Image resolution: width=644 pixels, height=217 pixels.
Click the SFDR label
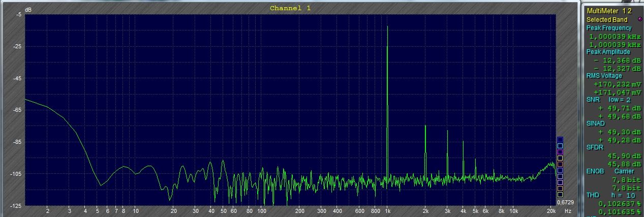pyautogui.click(x=594, y=148)
